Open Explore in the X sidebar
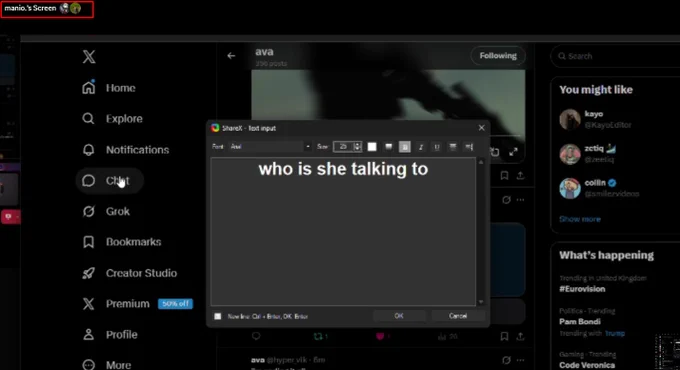The width and height of the screenshot is (680, 370). pyautogui.click(x=112, y=118)
